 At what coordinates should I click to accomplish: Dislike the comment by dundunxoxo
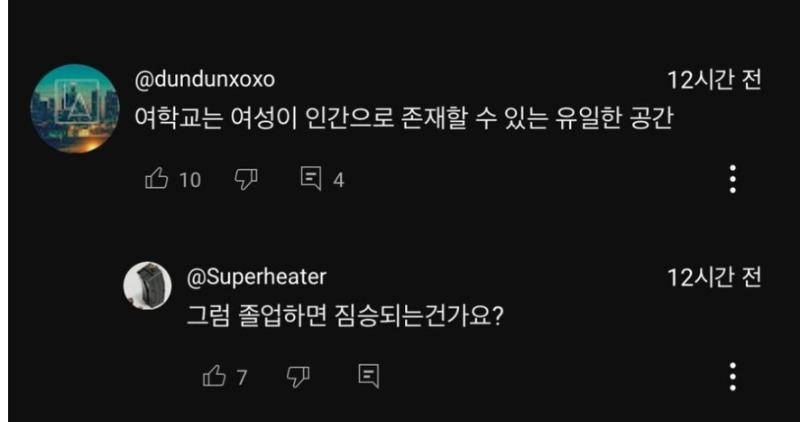click(x=246, y=180)
